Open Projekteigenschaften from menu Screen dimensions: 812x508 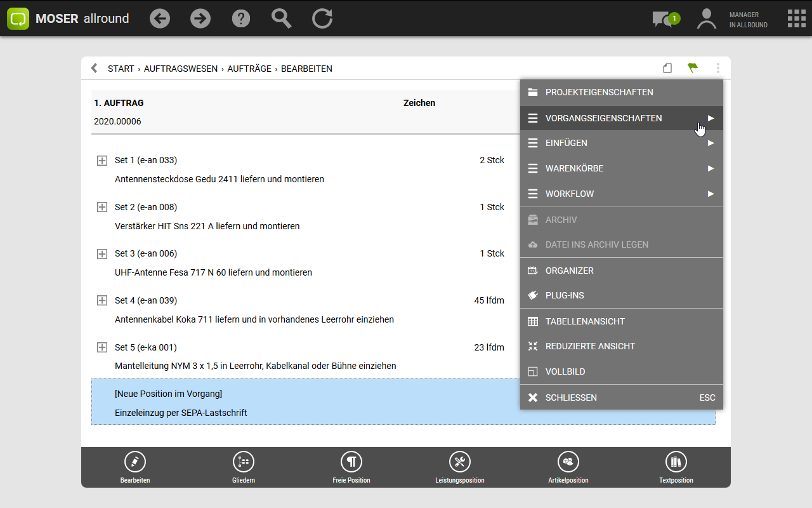pos(621,92)
